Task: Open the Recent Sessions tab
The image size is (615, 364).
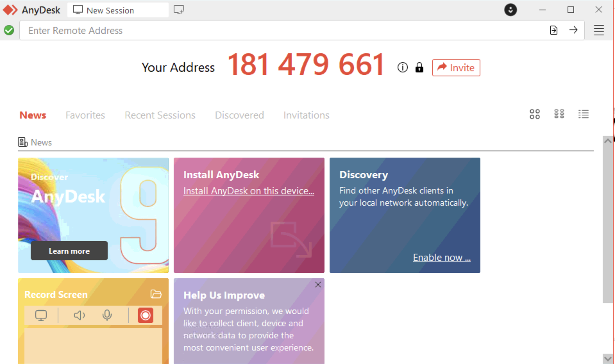Action: 160,115
